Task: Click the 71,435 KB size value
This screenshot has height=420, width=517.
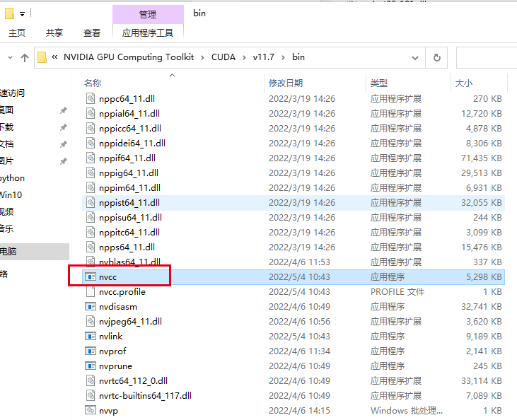Action: tap(482, 158)
